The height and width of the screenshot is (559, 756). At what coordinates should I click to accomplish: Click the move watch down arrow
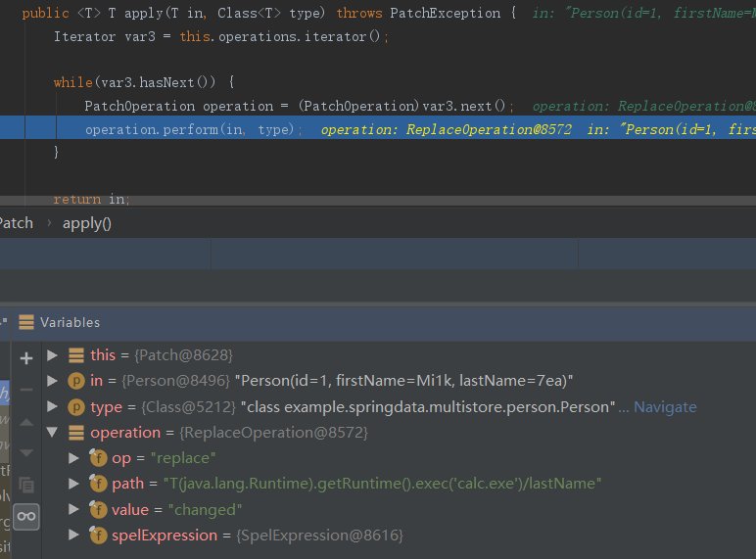(x=26, y=453)
